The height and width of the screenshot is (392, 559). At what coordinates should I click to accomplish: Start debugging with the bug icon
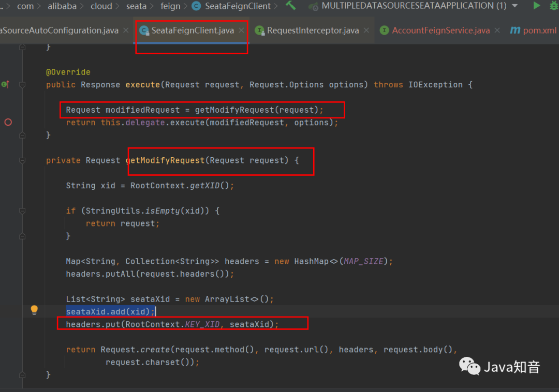[x=554, y=5]
